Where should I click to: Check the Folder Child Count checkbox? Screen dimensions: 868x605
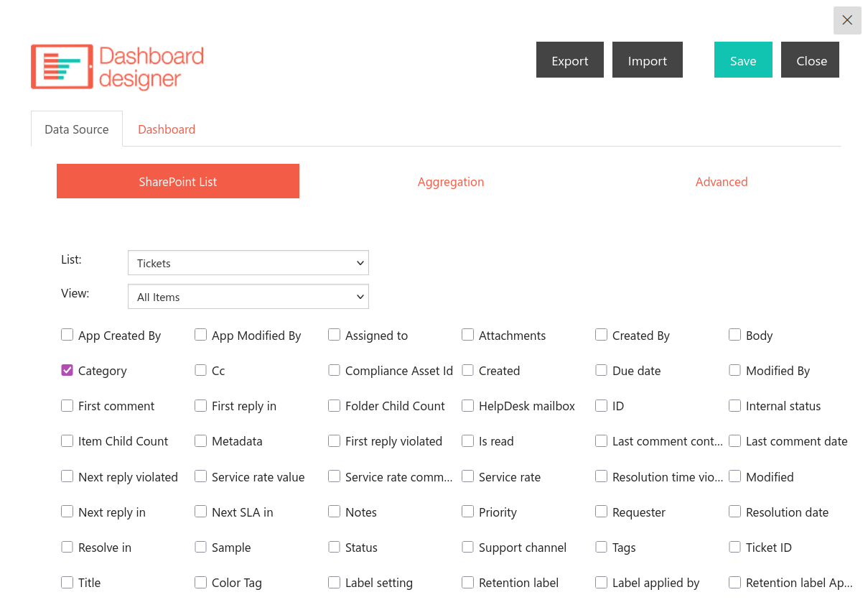(x=334, y=405)
